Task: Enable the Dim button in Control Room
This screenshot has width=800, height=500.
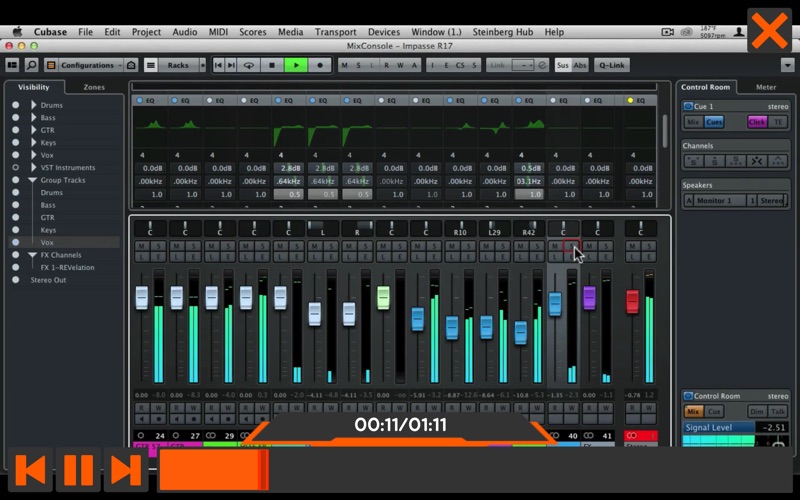Action: point(757,411)
